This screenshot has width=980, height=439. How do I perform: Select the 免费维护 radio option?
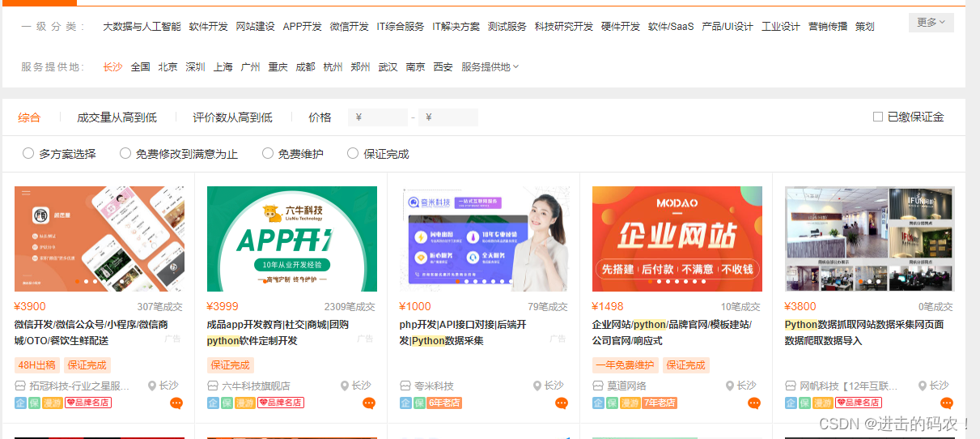[268, 153]
